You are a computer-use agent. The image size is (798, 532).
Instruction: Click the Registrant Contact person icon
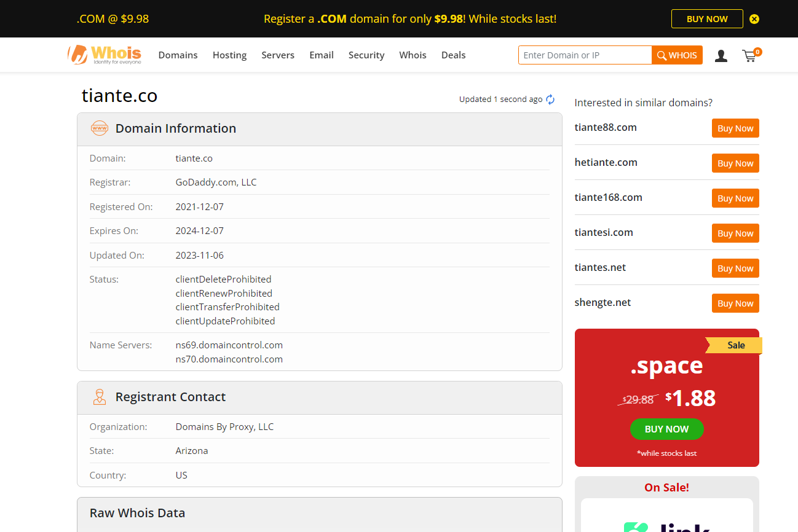pyautogui.click(x=99, y=397)
